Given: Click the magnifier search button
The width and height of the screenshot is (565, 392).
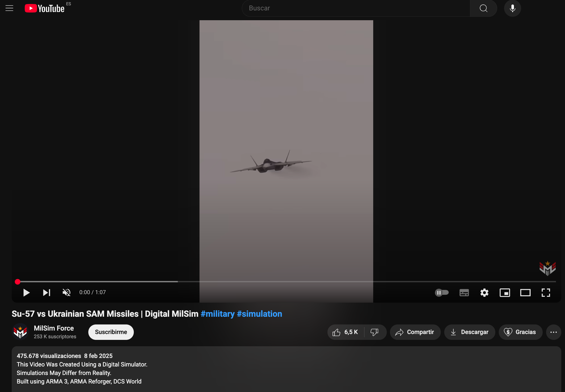Looking at the screenshot, I should (483, 8).
